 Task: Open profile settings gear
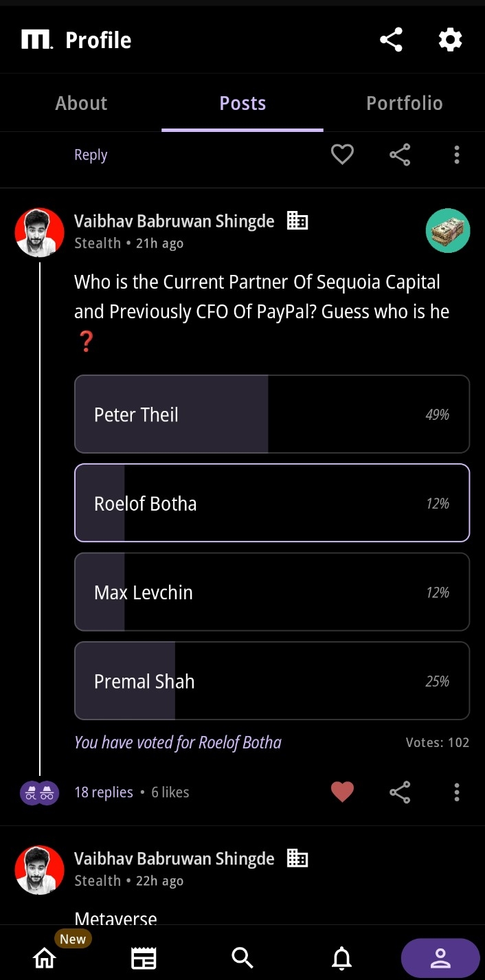[450, 40]
